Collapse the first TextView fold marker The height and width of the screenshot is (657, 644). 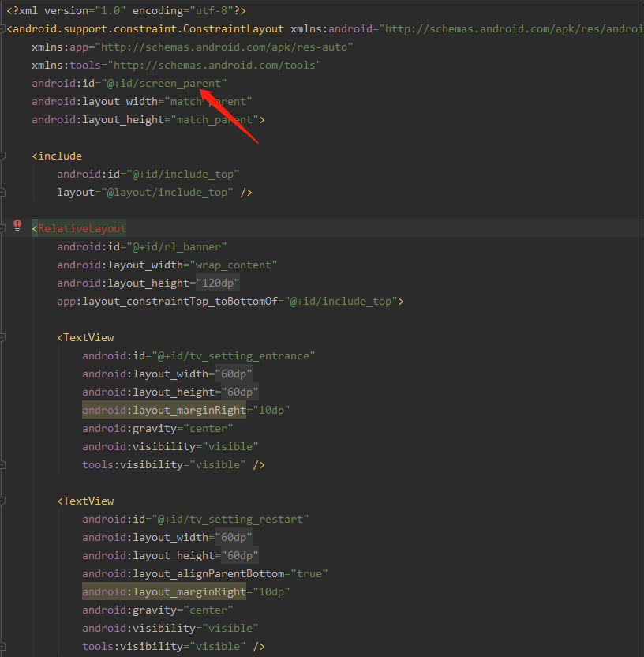pyautogui.click(x=2, y=337)
